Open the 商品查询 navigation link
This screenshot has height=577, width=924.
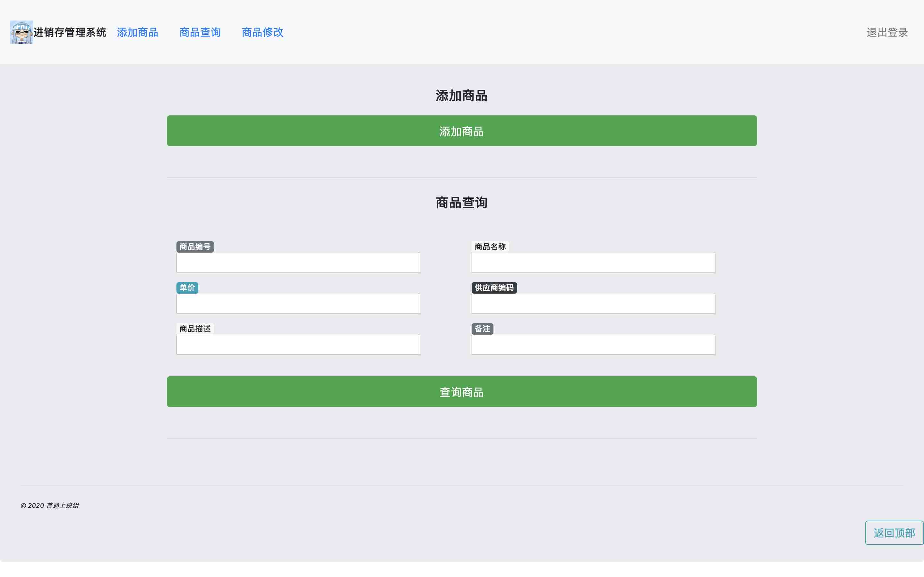(200, 32)
